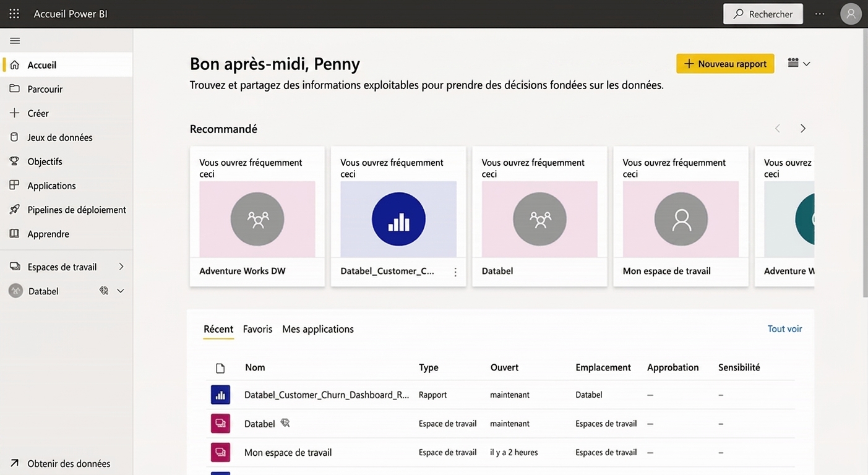The width and height of the screenshot is (868, 475).
Task: Click the report icon for Databel_Customer_Churn_Dashboard row
Action: pos(220,395)
